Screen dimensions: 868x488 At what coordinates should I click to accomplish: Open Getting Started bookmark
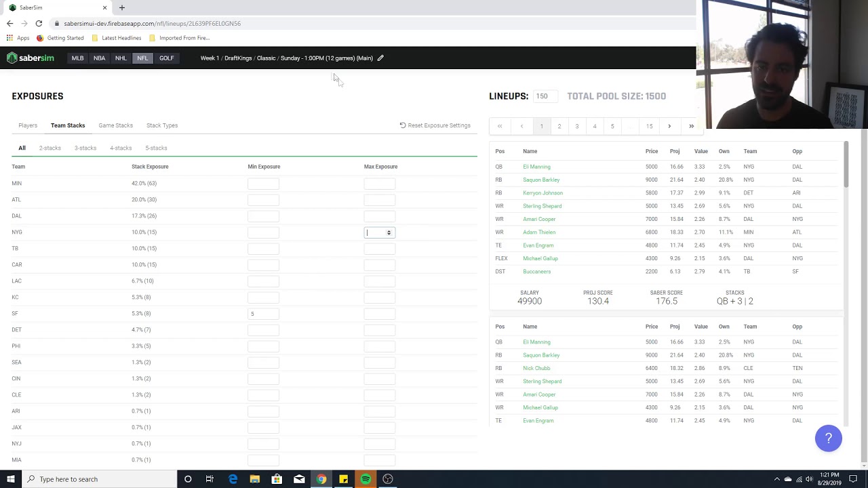60,38
